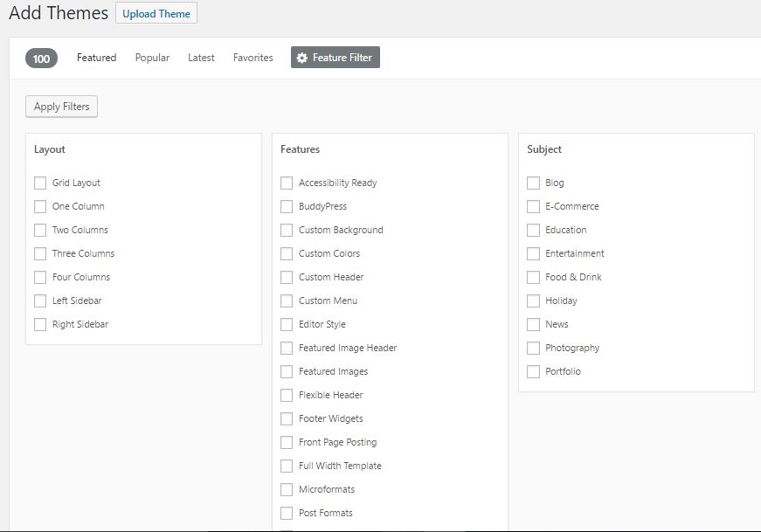Tick the Right Sidebar checkbox
Image resolution: width=761 pixels, height=532 pixels.
40,324
